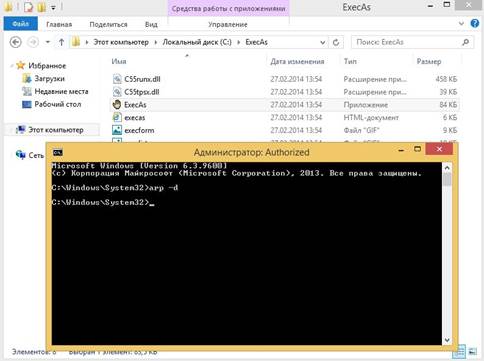Click the execform GIF file icon
The image size is (484, 361).
[117, 130]
